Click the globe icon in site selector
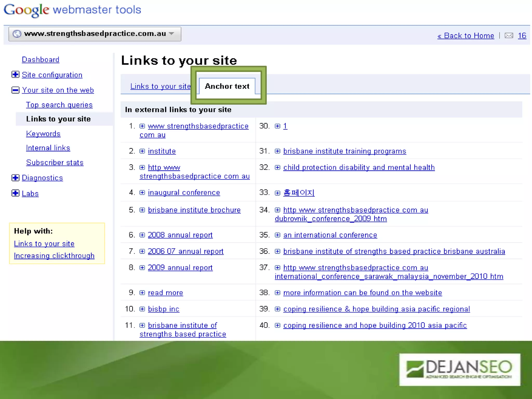The image size is (532, 399). [x=17, y=34]
